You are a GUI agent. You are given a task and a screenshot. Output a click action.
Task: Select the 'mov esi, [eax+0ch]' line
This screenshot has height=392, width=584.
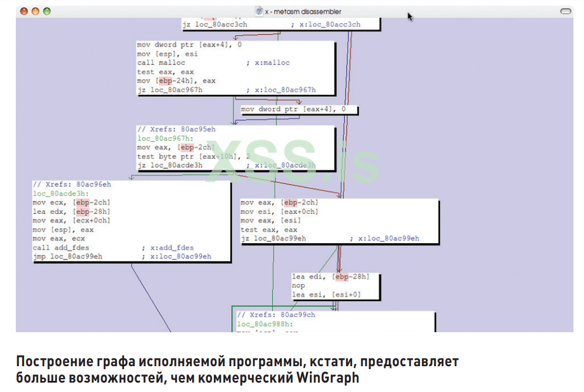pyautogui.click(x=279, y=212)
